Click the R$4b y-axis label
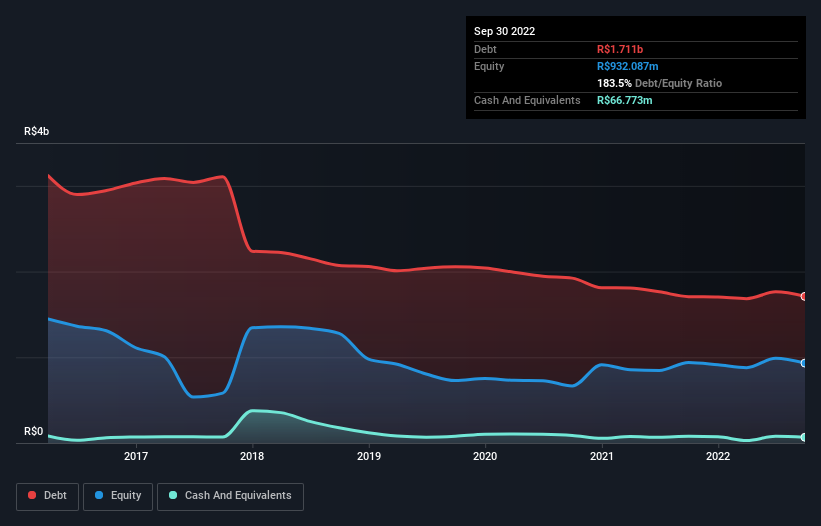This screenshot has width=821, height=526. pyautogui.click(x=37, y=131)
